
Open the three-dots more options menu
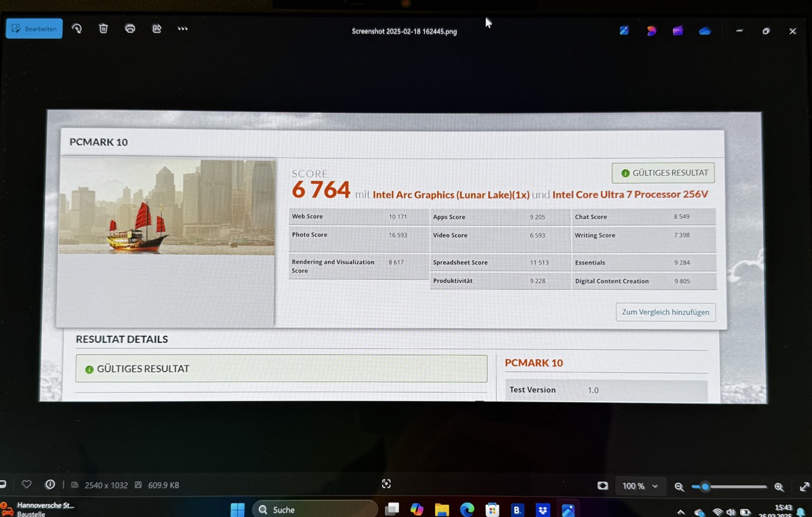183,29
